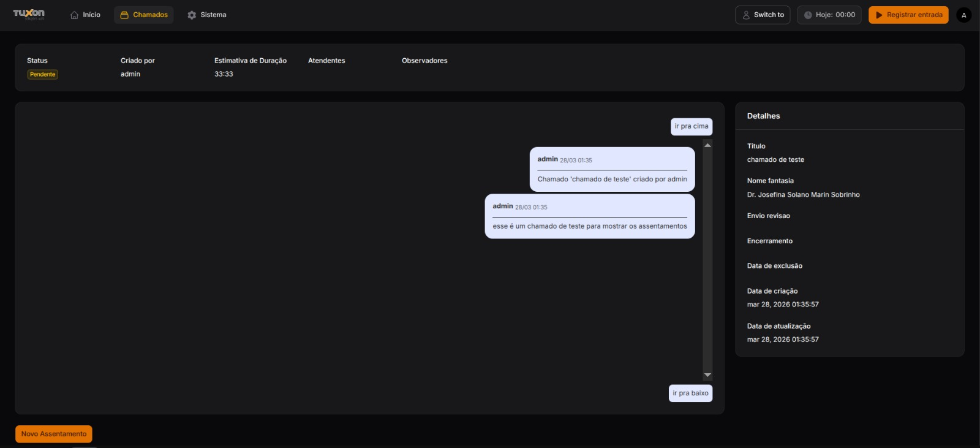This screenshot has height=448, width=980.
Task: Click the ir pra baixo button
Action: point(690,393)
